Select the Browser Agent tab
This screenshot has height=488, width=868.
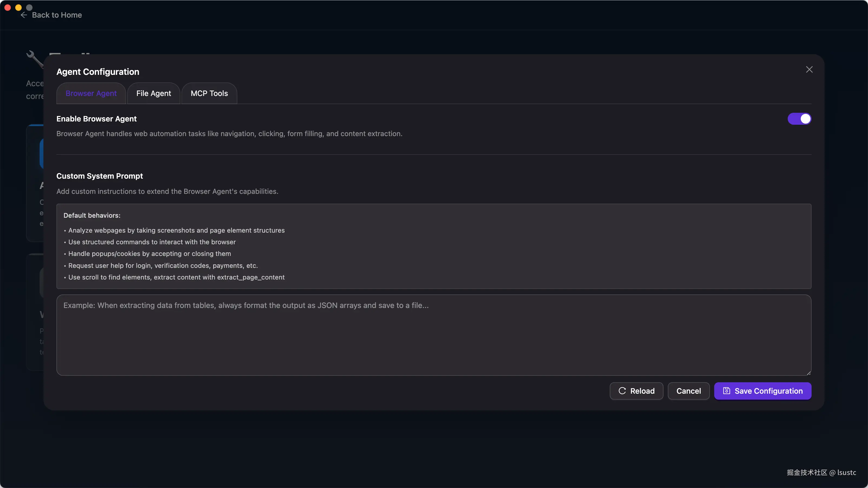91,93
